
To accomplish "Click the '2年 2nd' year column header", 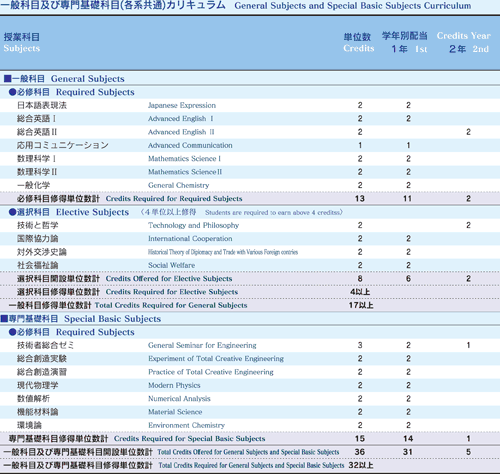I will point(469,49).
